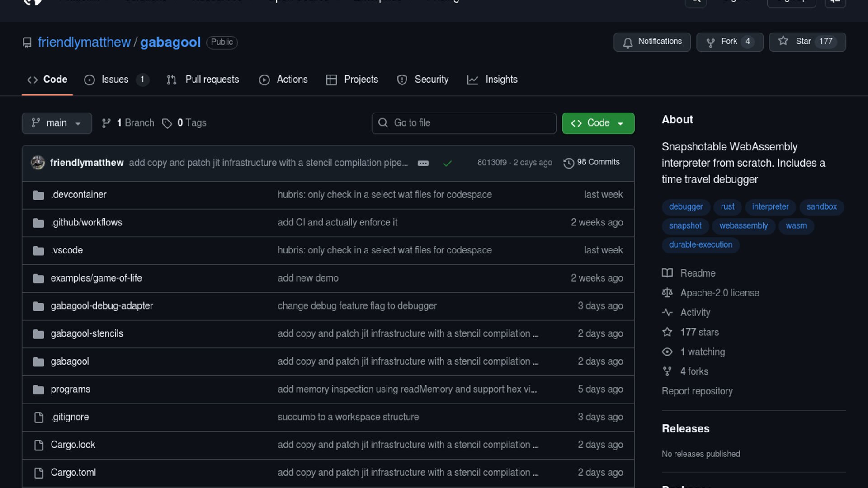Open the main branch dropdown
This screenshot has height=488, width=868.
[x=57, y=123]
